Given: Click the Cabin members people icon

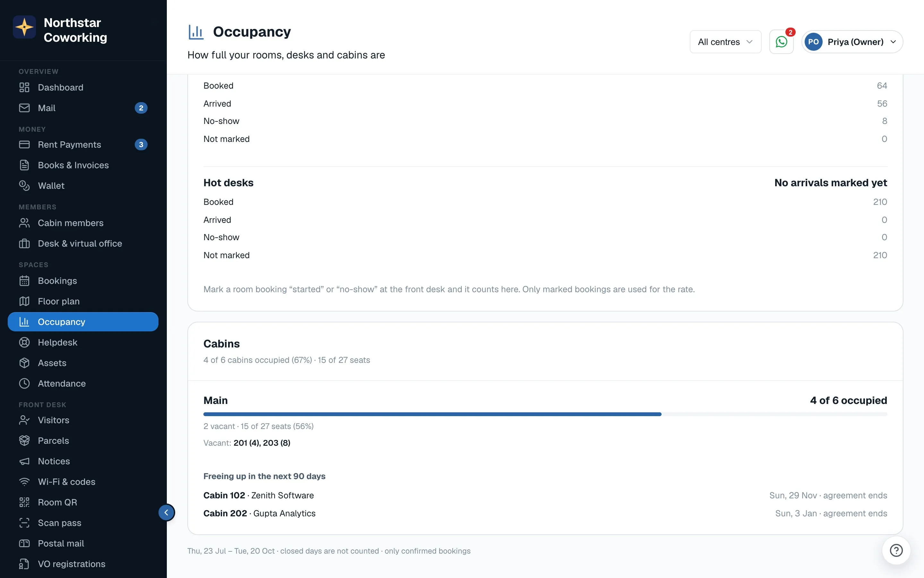Looking at the screenshot, I should pyautogui.click(x=24, y=223).
